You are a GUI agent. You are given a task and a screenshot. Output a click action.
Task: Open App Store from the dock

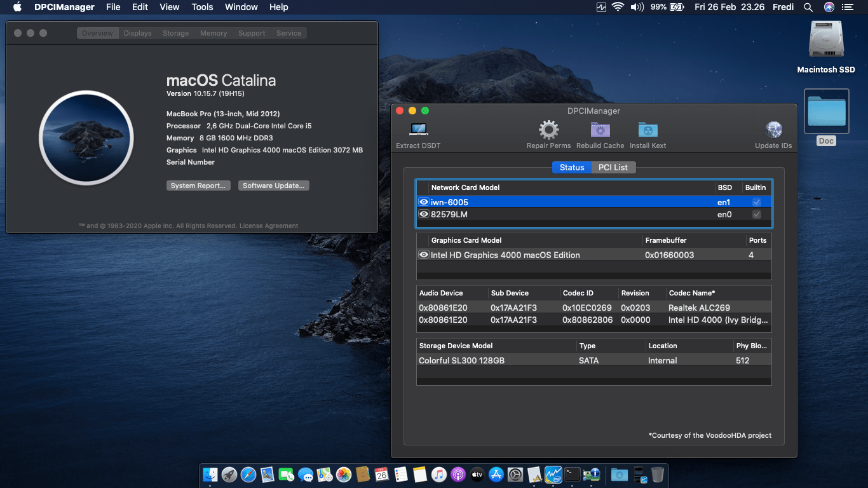coord(496,474)
